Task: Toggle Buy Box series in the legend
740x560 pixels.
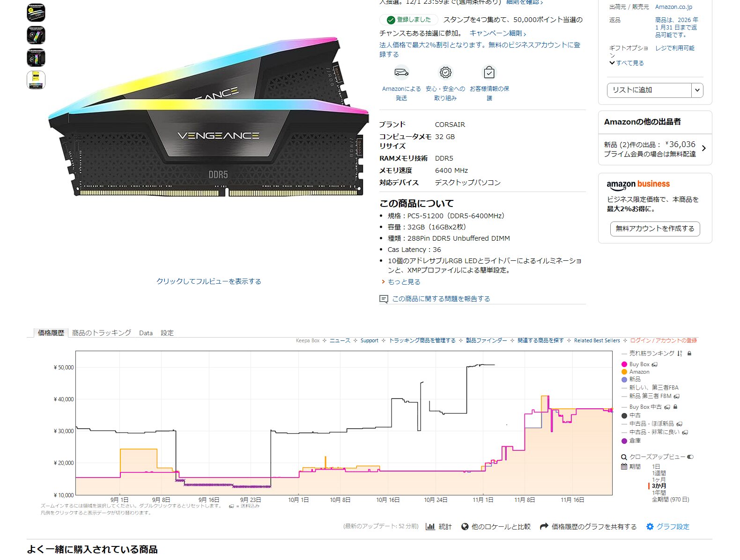Action: point(639,364)
